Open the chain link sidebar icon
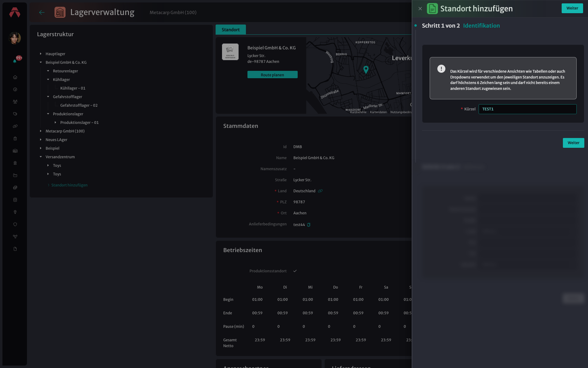This screenshot has height=368, width=588. coord(15,126)
